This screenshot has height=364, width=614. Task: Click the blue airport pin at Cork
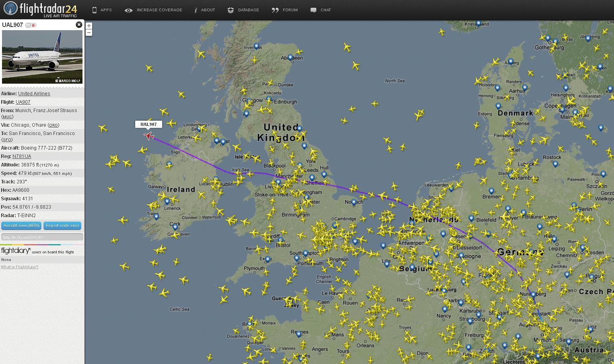point(175,227)
